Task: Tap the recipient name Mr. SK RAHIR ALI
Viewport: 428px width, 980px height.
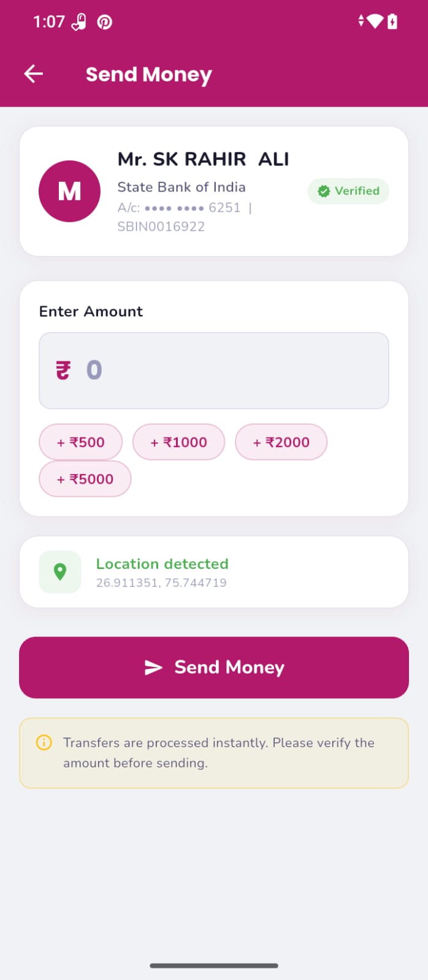Action: tap(204, 159)
